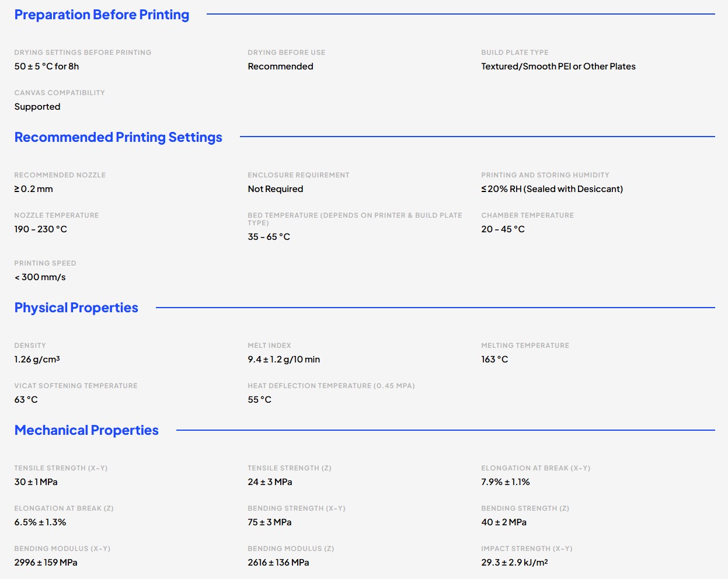Click the Bending Modulus (Z) value 2616 ± 136 MPa

pos(278,563)
